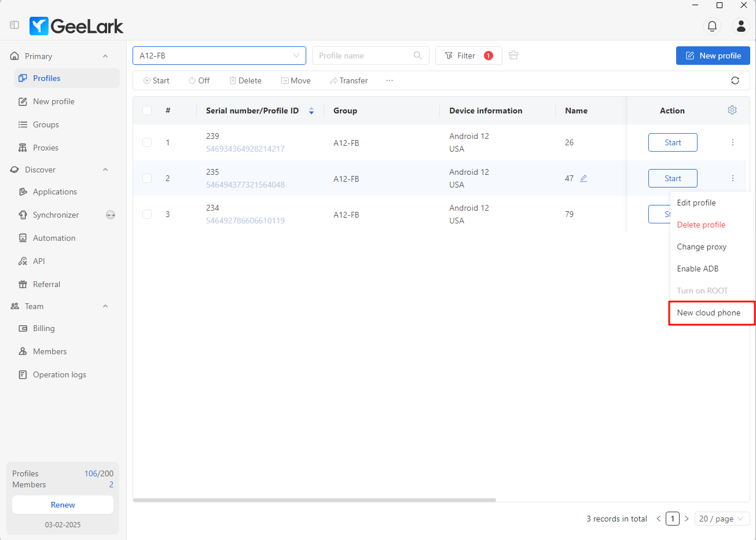This screenshot has width=756, height=540.
Task: Choose Enable ADB from the menu
Action: pos(711,269)
